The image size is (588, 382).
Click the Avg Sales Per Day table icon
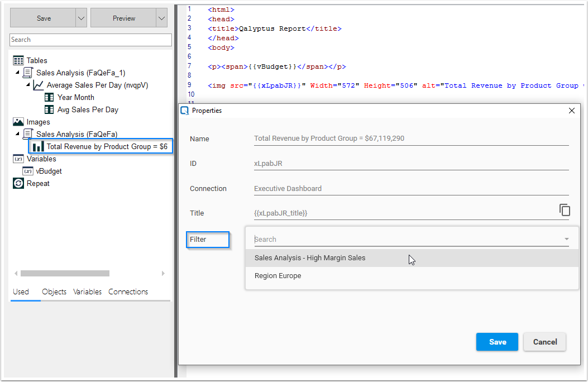point(49,109)
